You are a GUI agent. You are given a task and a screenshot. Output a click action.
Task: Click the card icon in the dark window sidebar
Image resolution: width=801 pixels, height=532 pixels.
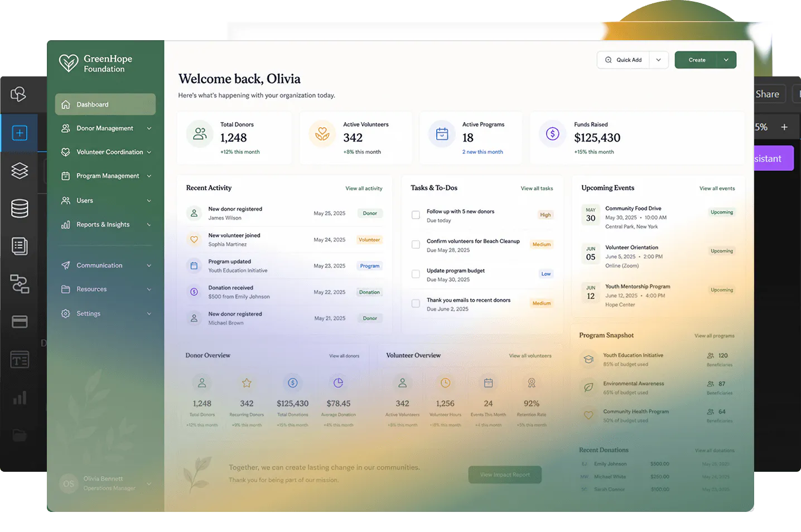(x=20, y=322)
